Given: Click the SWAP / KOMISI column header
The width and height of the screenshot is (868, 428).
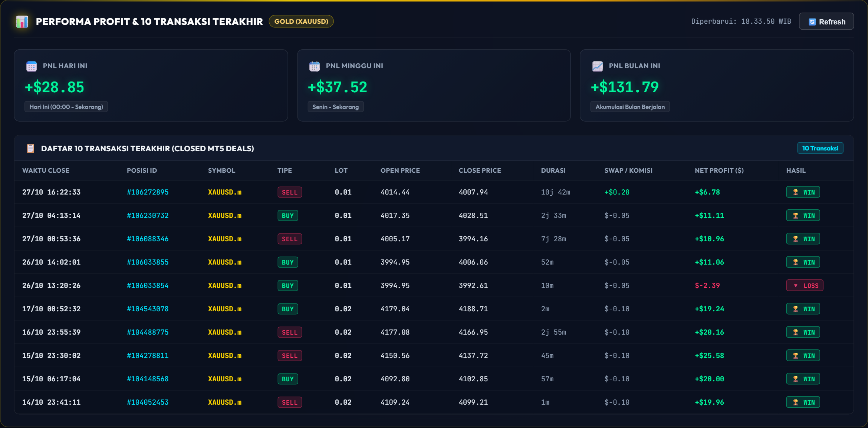Looking at the screenshot, I should (x=628, y=170).
